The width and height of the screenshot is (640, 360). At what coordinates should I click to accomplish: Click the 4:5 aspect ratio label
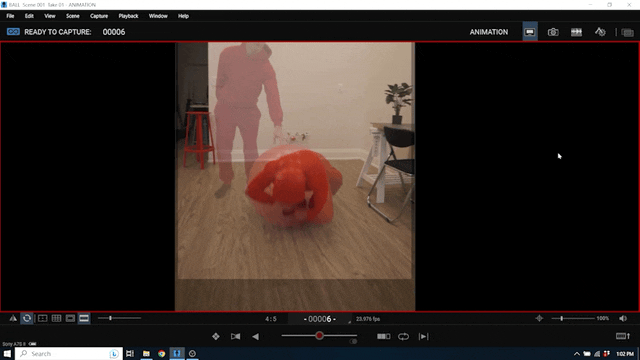coord(271,319)
